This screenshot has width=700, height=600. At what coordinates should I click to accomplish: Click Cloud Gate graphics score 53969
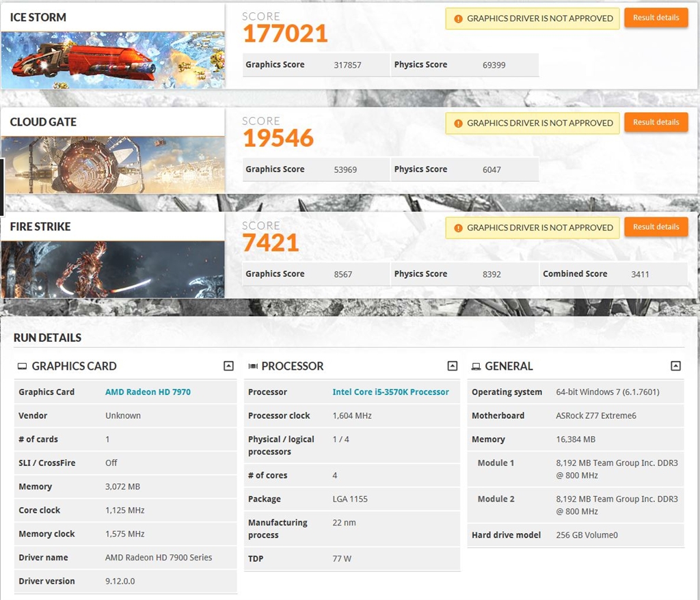pyautogui.click(x=345, y=169)
